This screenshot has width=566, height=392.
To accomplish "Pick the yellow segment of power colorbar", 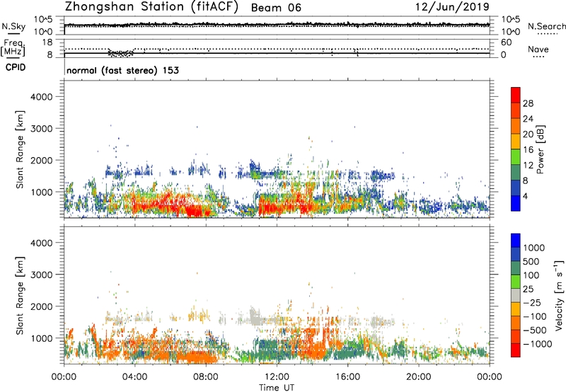I will [516, 142].
